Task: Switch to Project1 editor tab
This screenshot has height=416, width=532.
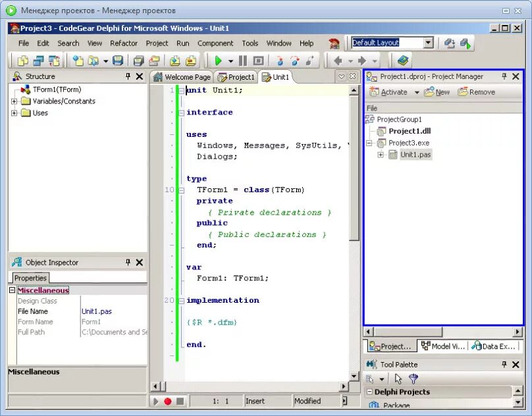Action: [236, 77]
